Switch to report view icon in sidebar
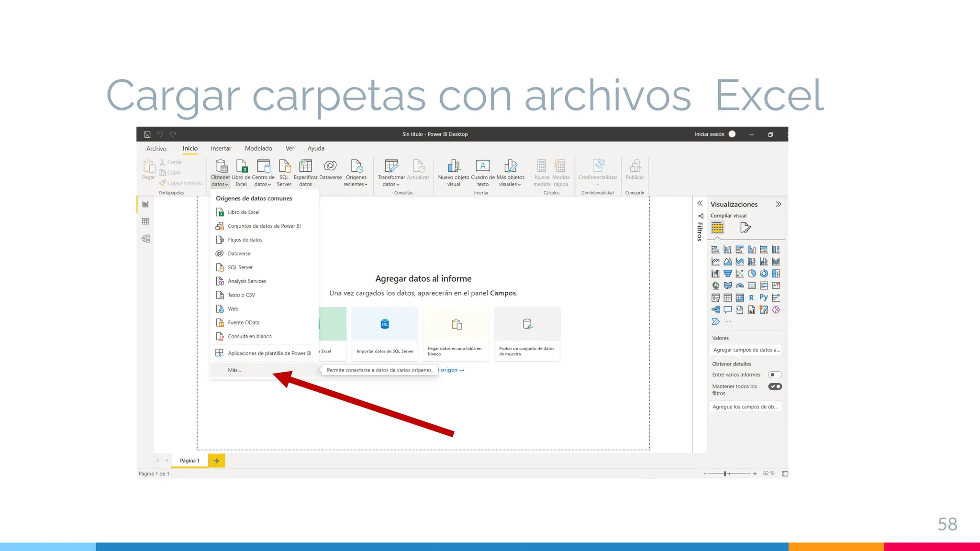The image size is (980, 551). (x=145, y=204)
